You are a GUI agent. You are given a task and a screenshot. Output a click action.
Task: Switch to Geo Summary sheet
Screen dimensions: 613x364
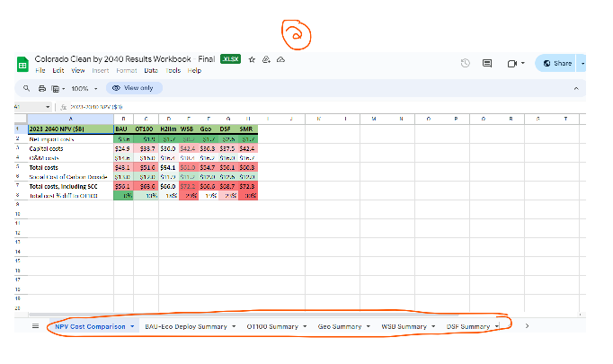point(340,326)
